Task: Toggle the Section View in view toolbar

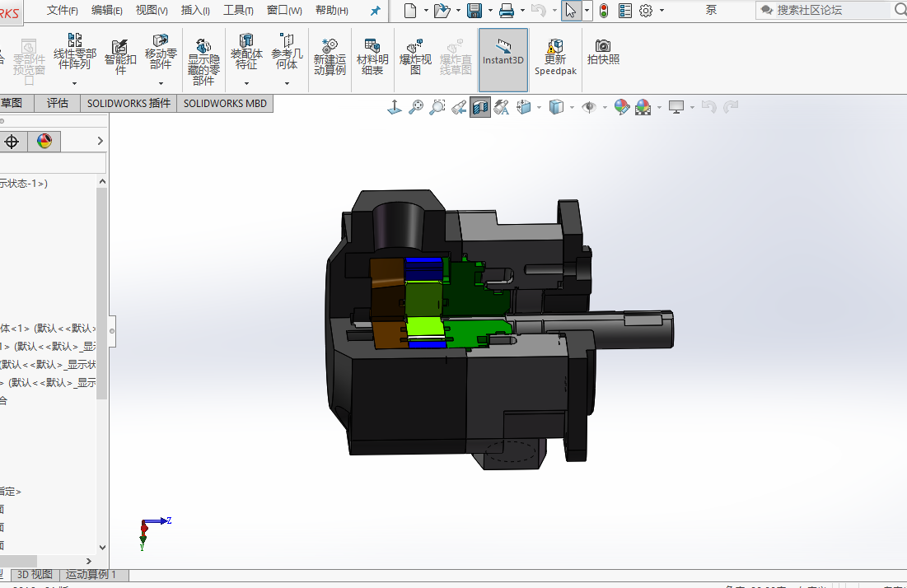Action: (480, 107)
